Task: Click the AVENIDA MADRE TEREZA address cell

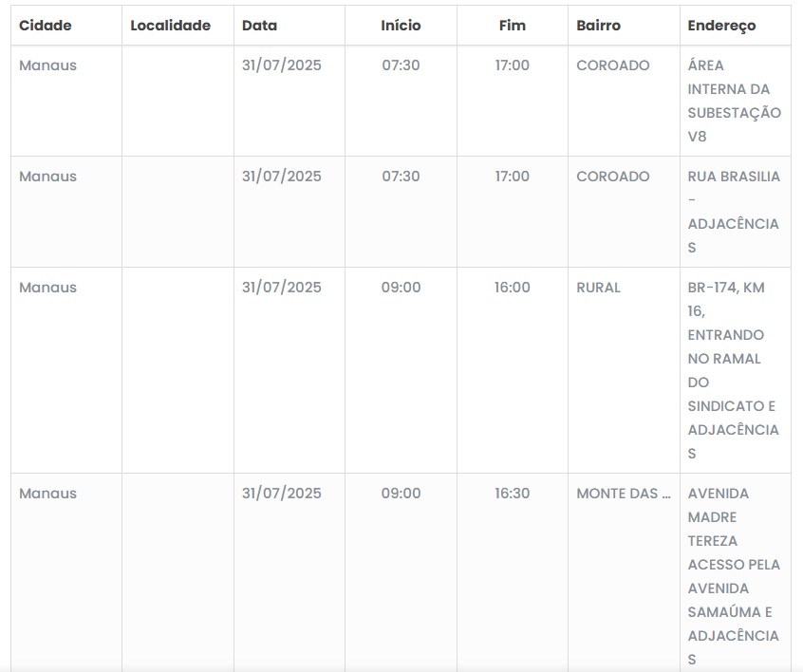Action: (734, 575)
